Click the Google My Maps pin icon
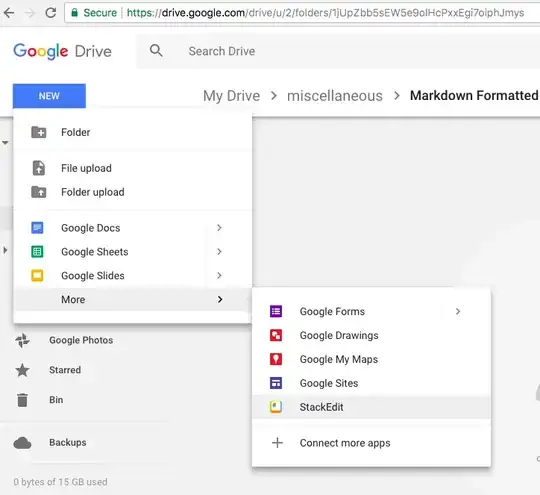Viewport: 540px width, 495px height. coord(276,359)
